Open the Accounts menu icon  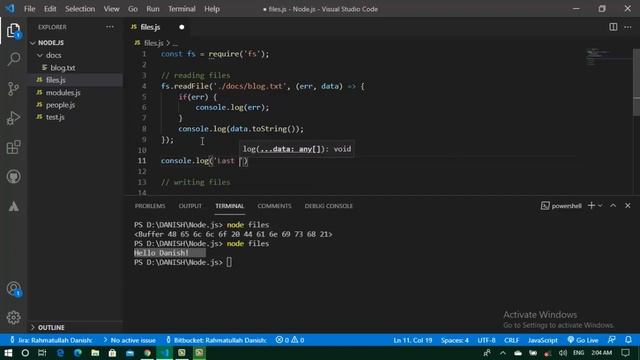pyautogui.click(x=13, y=289)
